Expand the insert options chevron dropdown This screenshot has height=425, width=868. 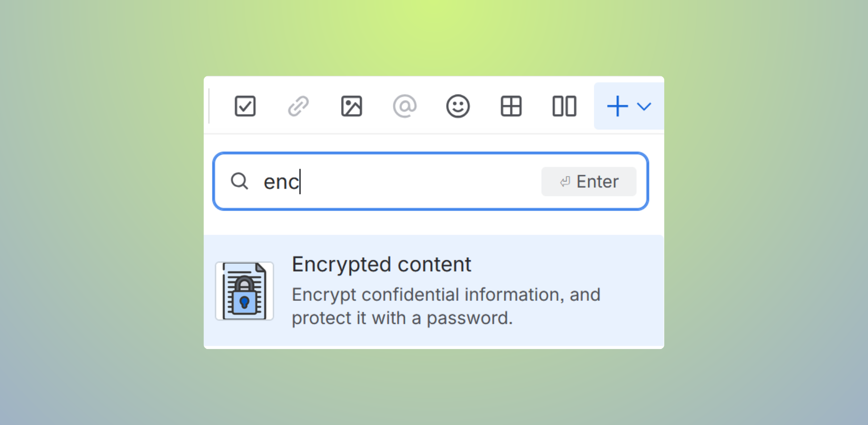[x=644, y=107]
